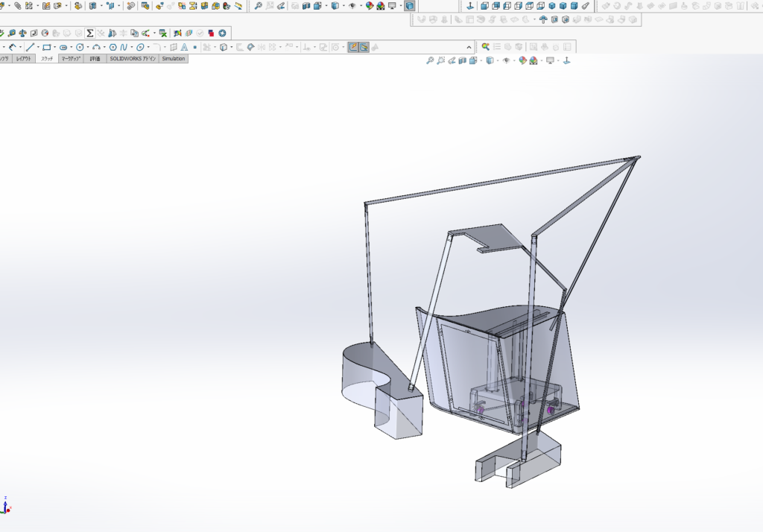Open the dropdown arrow beside Rectangle tool
This screenshot has width=763, height=532.
click(x=55, y=47)
